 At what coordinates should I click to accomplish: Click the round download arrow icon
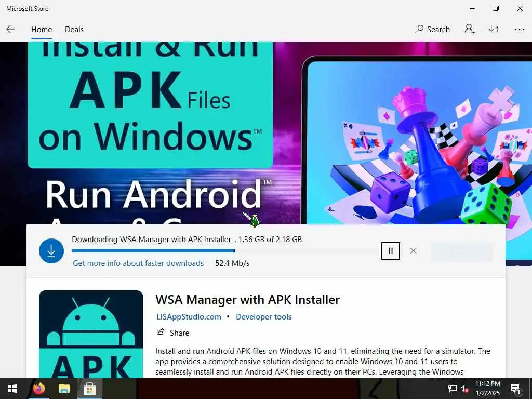[51, 251]
